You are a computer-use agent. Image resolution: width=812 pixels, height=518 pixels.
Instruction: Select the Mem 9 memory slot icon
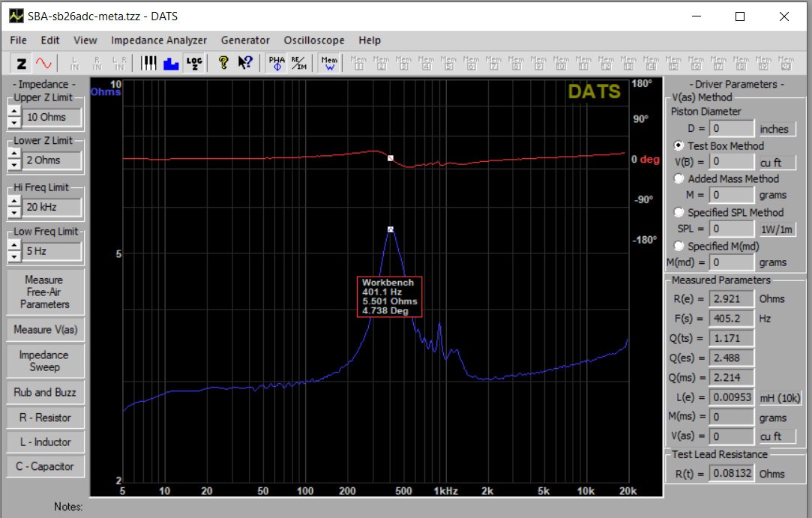[538, 63]
